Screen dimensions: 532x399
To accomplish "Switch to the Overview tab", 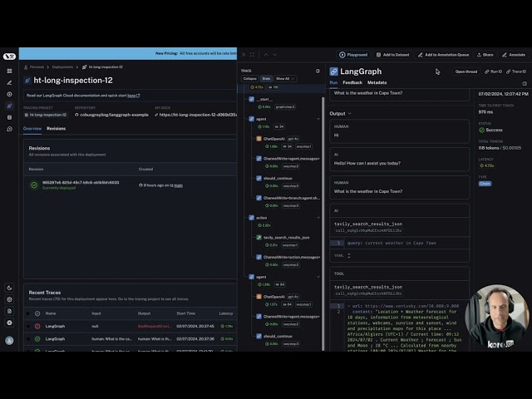I will 32,129.
